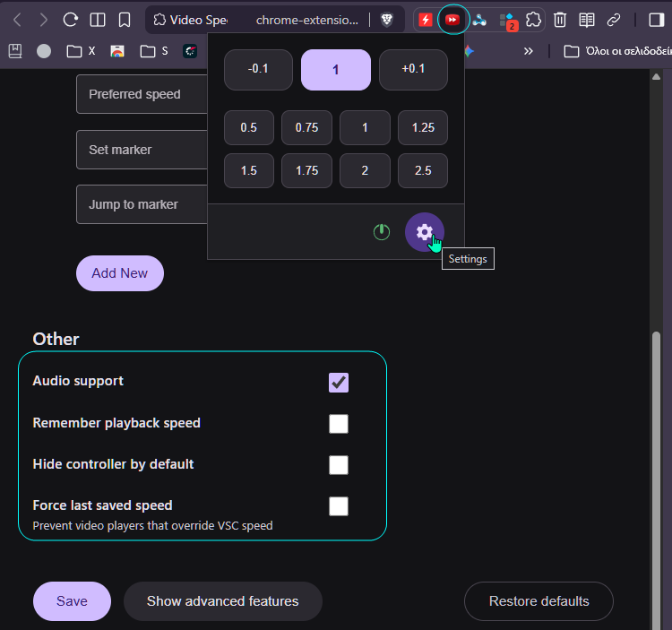Click Prevent video players that override text
Image resolution: width=672 pixels, height=630 pixels.
click(152, 525)
